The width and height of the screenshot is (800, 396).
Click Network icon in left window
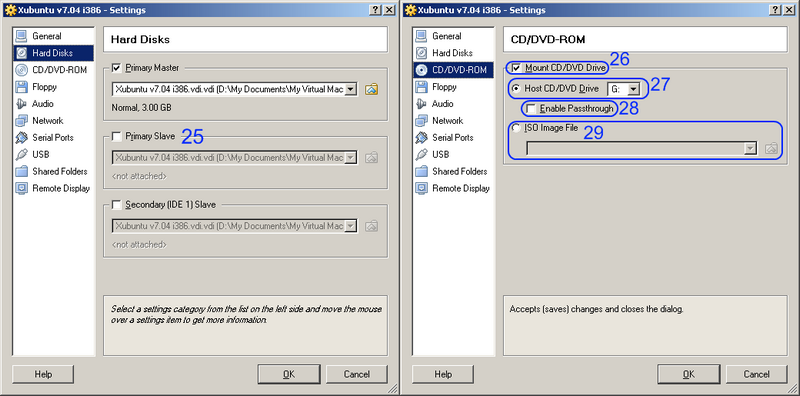(x=21, y=121)
